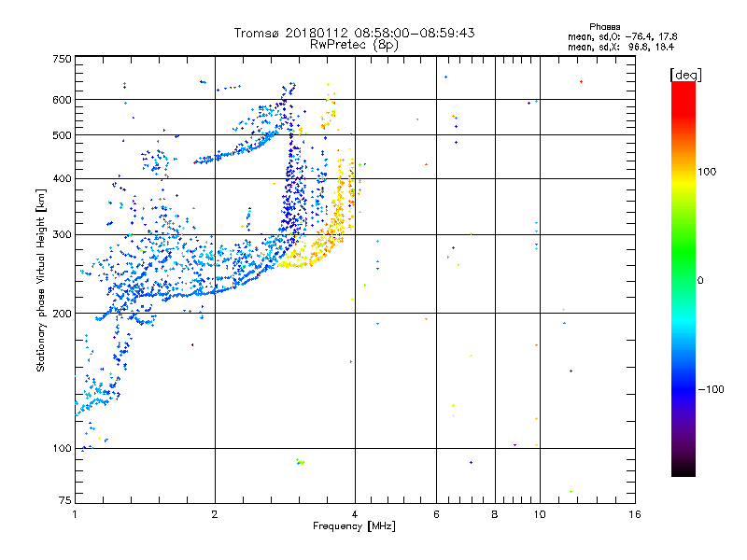747x560 pixels.
Task: Click the 'Stationary phase Virtual Height [km]' axis label
Action: click(x=41, y=280)
